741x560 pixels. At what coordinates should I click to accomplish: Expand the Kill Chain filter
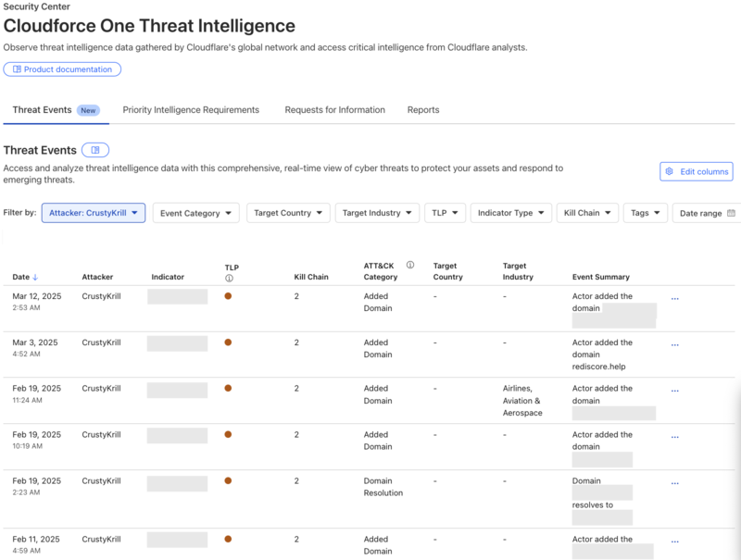[x=586, y=213]
